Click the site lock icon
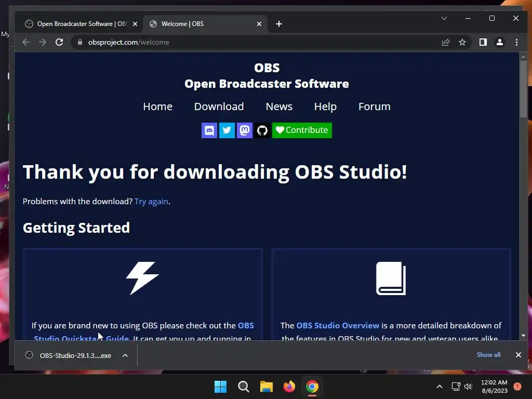This screenshot has width=532, height=399. (x=80, y=42)
